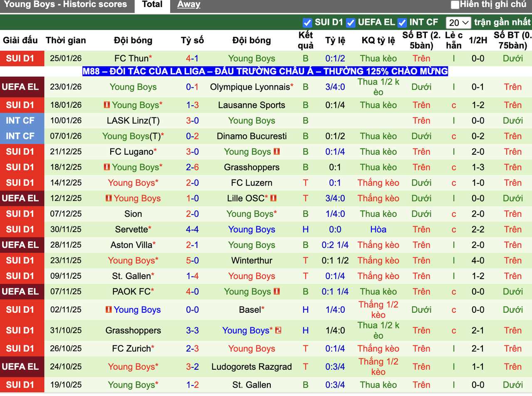
Task: Uncheck the INT CF filter checkbox
Action: pos(402,22)
